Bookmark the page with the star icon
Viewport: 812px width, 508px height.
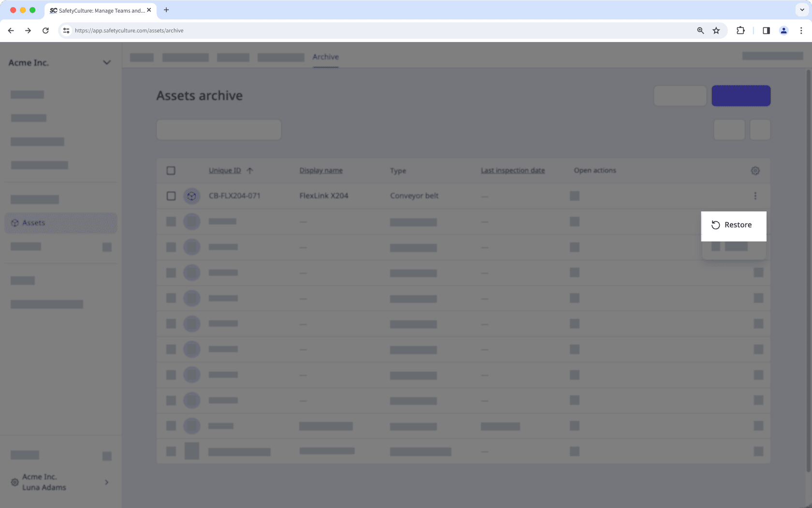[x=716, y=30]
